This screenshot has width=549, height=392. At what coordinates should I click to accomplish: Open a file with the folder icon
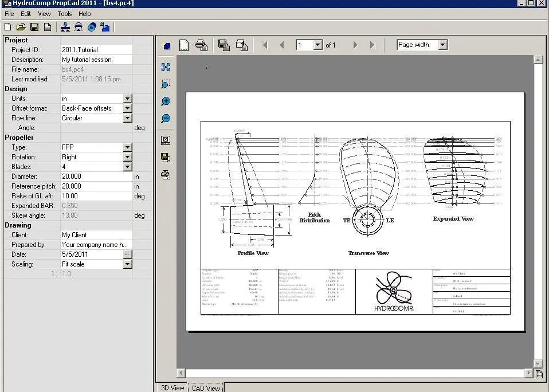(21, 27)
